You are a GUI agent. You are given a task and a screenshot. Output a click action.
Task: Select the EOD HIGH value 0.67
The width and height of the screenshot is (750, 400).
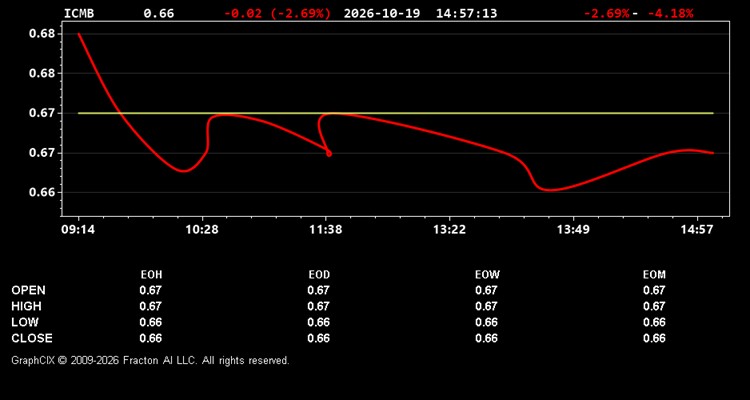pos(319,306)
